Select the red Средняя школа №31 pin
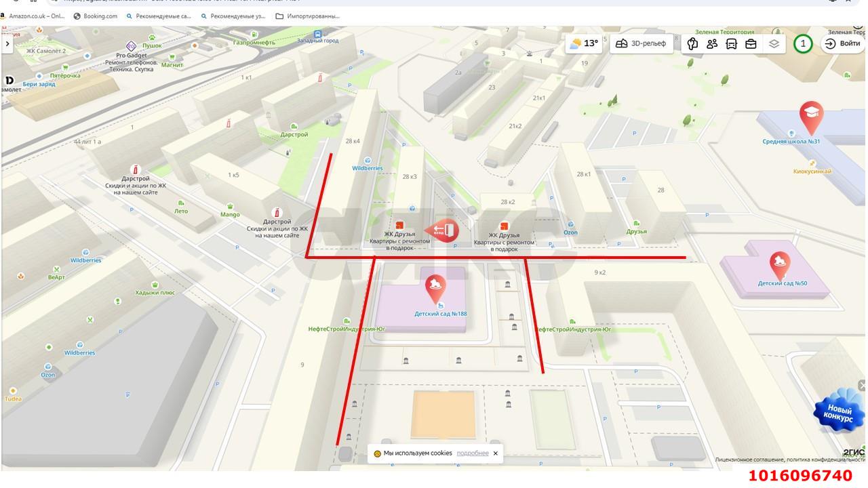The height and width of the screenshot is (488, 868). [x=811, y=118]
